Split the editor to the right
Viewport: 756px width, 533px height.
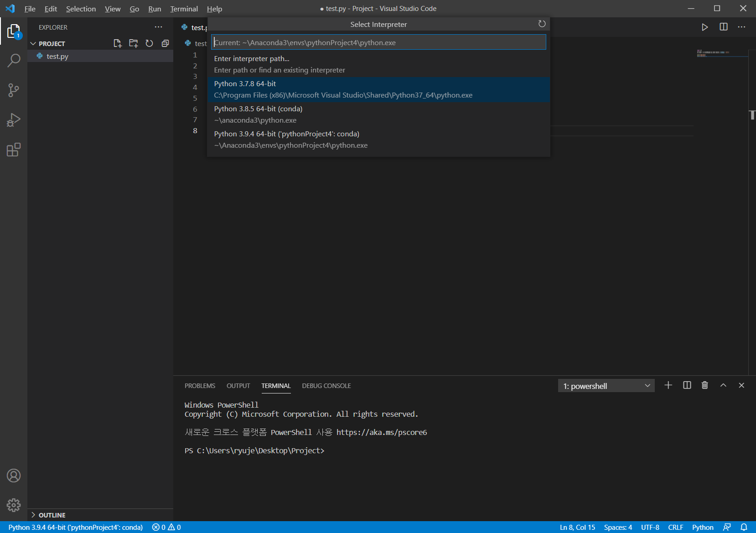pyautogui.click(x=723, y=27)
